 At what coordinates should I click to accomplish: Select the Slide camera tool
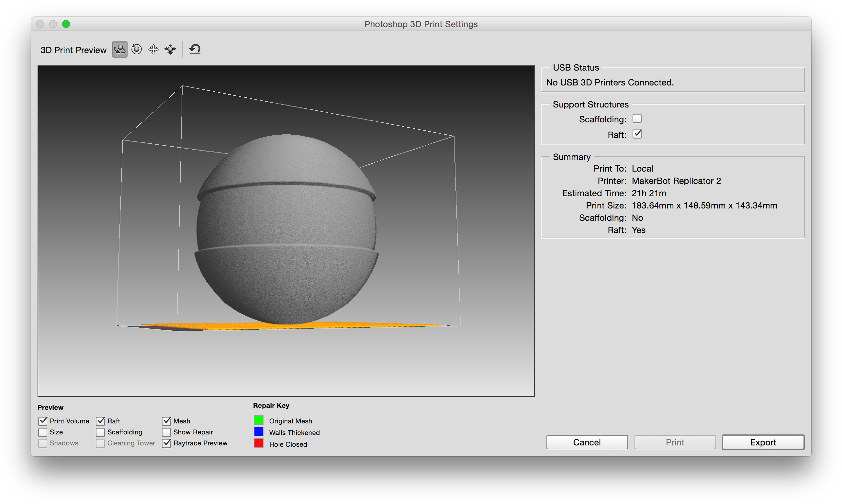tap(170, 49)
